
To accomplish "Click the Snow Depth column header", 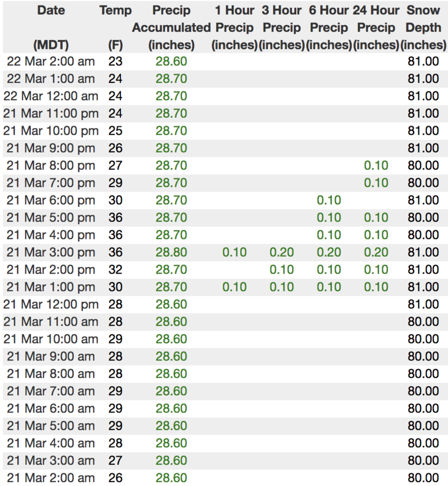I will point(423,27).
